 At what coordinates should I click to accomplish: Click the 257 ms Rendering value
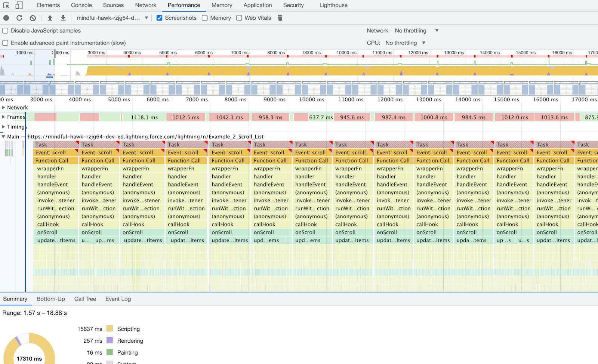click(x=93, y=341)
